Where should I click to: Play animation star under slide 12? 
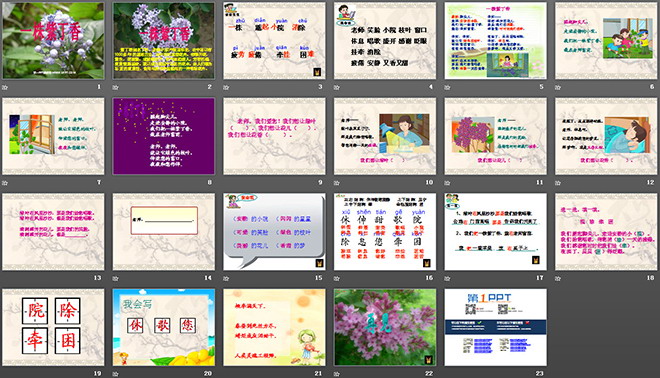(558, 183)
